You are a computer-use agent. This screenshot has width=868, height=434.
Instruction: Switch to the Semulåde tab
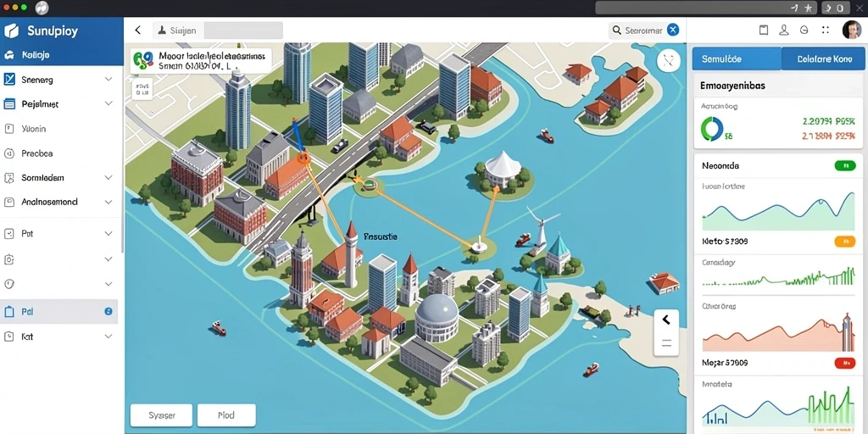737,58
